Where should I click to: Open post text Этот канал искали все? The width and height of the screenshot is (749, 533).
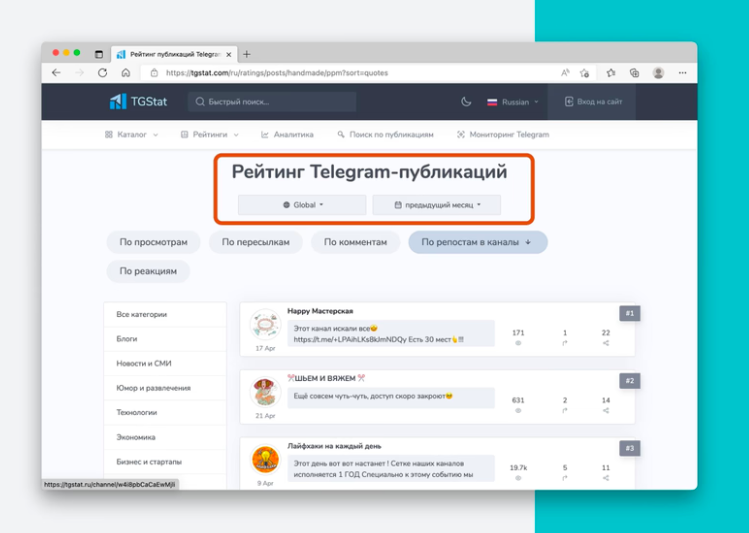coord(391,334)
